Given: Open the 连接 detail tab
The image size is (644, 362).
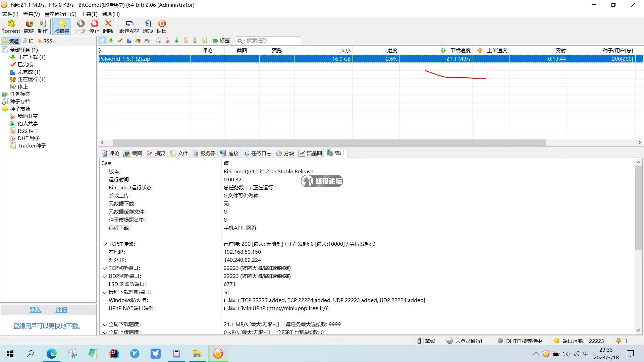Looking at the screenshot, I should [229, 153].
